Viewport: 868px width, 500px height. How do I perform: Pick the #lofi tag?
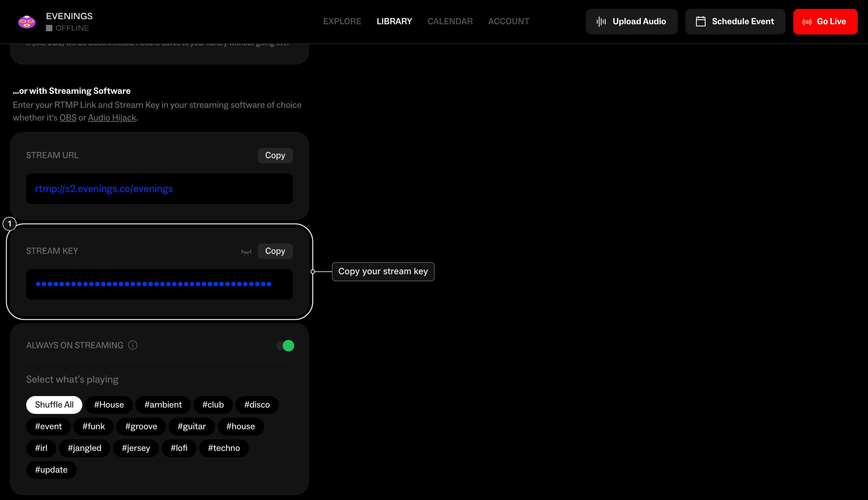[x=179, y=448]
